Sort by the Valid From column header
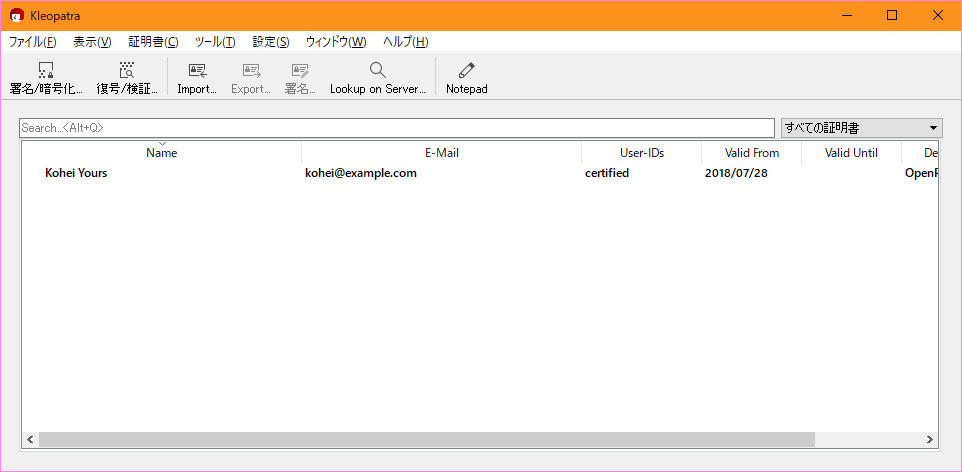The image size is (962, 472). click(x=752, y=153)
